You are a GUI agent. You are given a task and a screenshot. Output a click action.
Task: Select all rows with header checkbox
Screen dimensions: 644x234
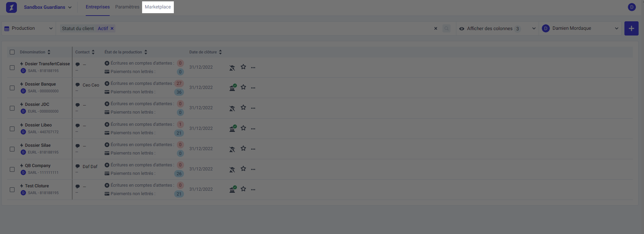[12, 52]
